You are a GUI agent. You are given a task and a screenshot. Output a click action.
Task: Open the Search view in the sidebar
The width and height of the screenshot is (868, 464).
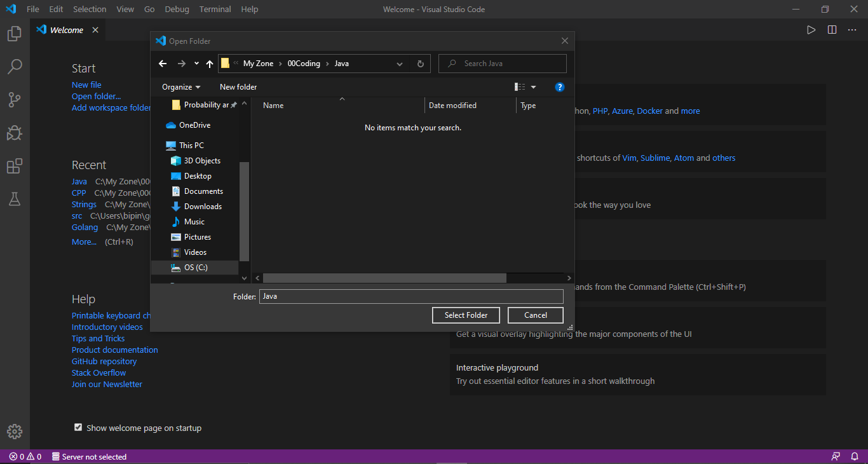15,66
